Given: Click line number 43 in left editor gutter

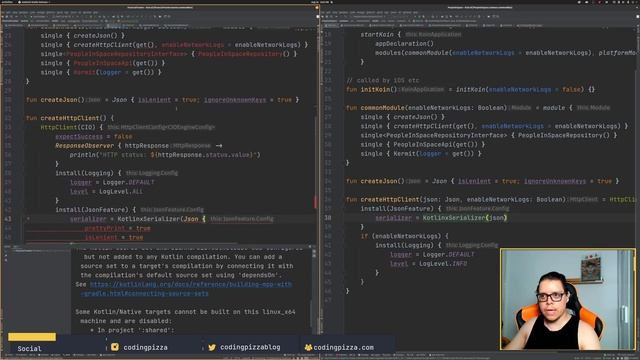Looking at the screenshot, I should (8, 219).
